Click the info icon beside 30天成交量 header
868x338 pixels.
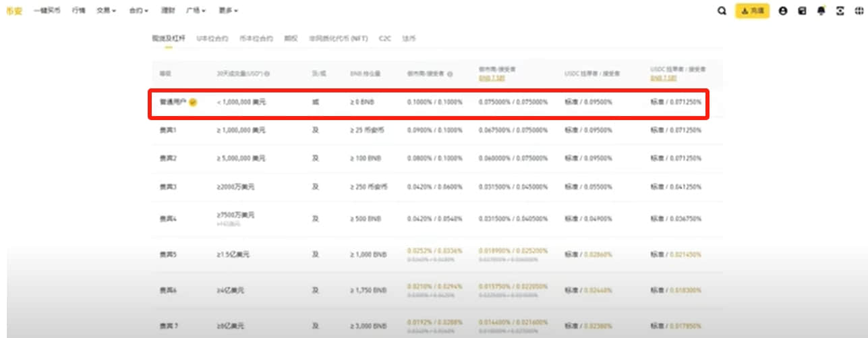(x=268, y=74)
